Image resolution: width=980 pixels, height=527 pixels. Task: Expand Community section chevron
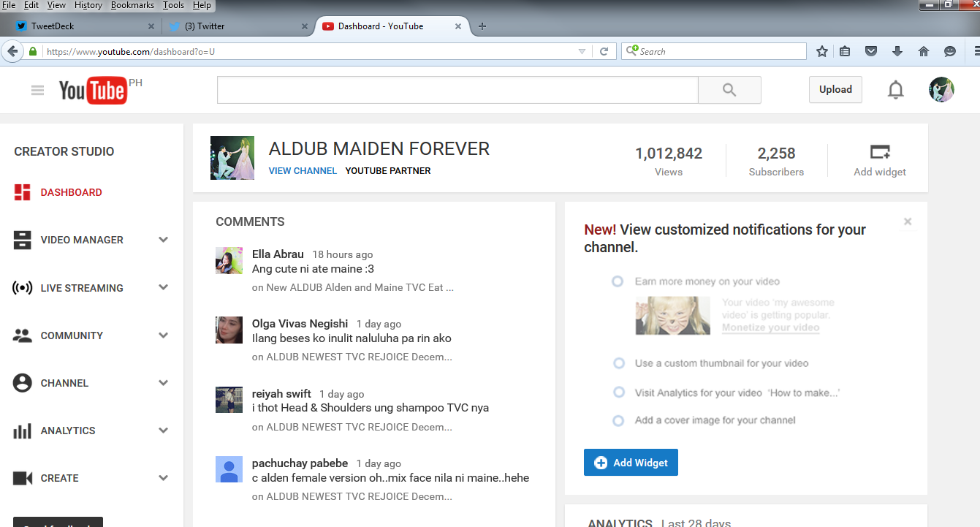[164, 335]
